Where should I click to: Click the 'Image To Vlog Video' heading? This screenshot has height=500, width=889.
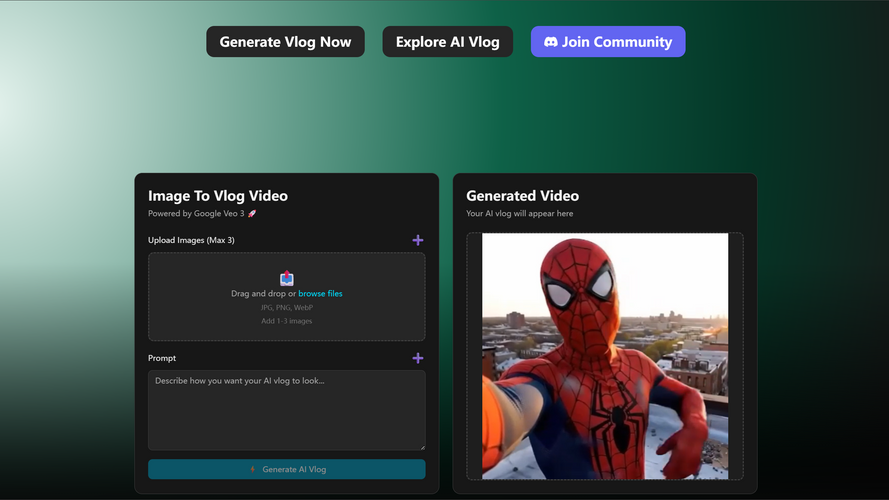[218, 196]
